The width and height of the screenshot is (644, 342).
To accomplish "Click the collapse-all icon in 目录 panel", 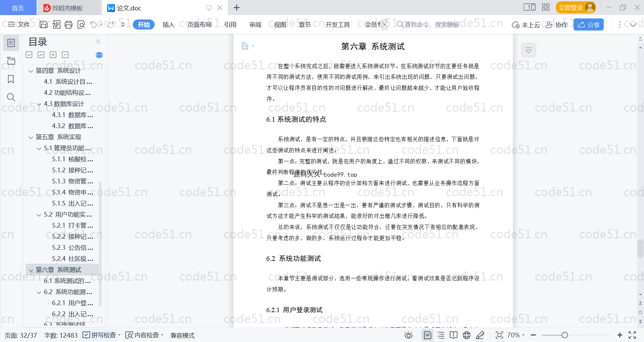I will 41,55.
